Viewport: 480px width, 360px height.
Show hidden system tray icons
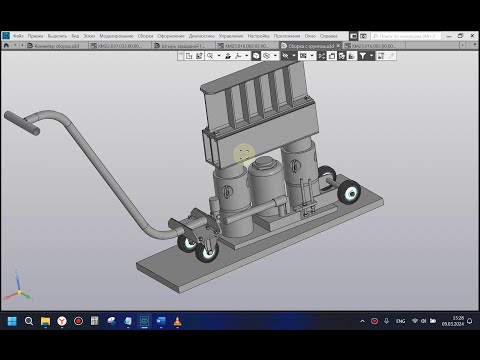362,321
